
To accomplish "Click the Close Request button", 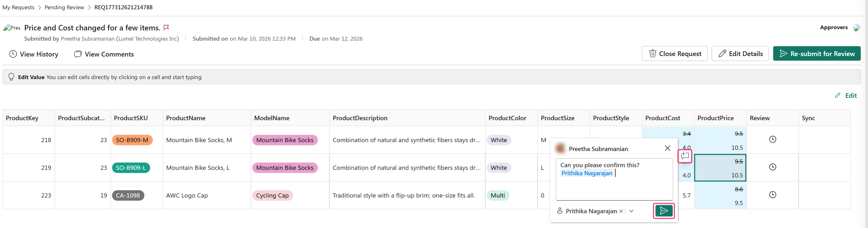I will pos(674,54).
